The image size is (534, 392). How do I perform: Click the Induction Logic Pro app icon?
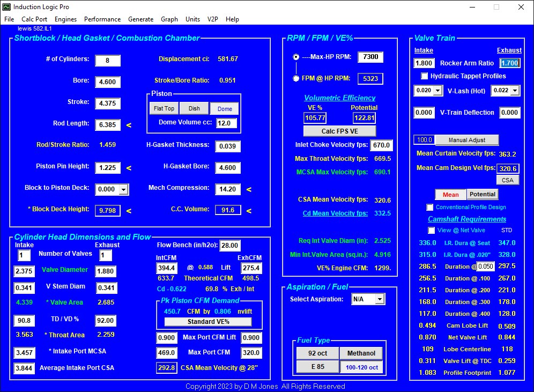pyautogui.click(x=6, y=6)
